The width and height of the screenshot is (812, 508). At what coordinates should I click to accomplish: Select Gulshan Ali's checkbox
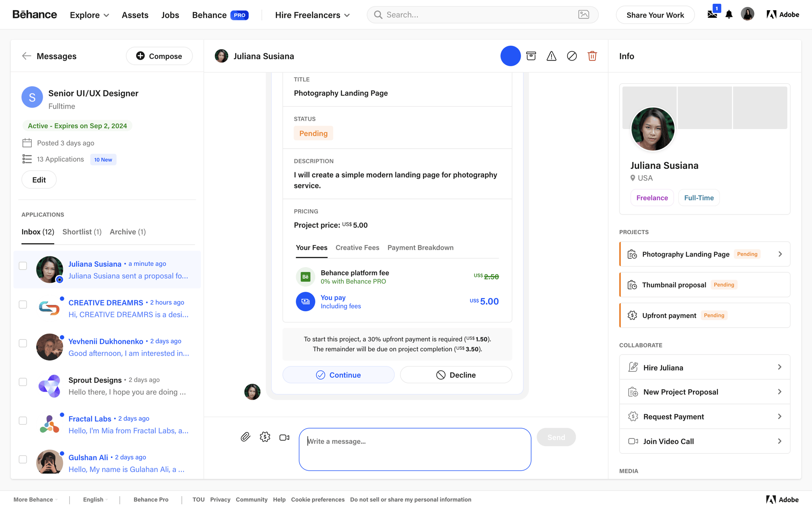point(23,459)
